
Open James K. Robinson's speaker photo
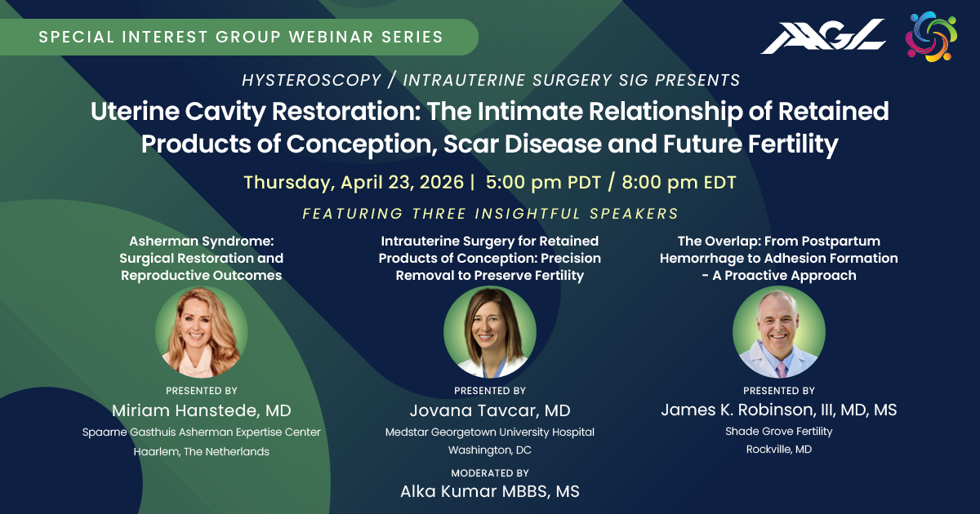coord(778,331)
